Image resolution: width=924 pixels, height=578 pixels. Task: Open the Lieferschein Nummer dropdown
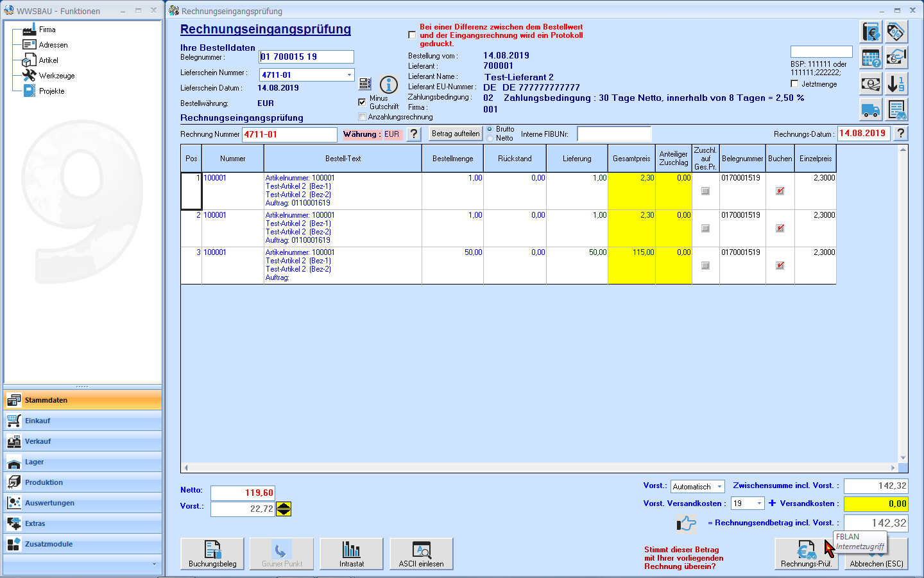pyautogui.click(x=349, y=75)
